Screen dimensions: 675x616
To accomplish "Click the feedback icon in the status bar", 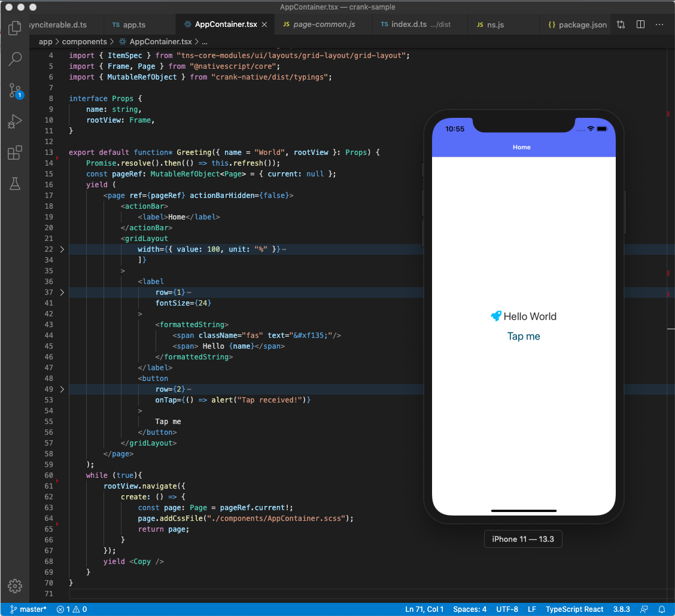I will 644,609.
